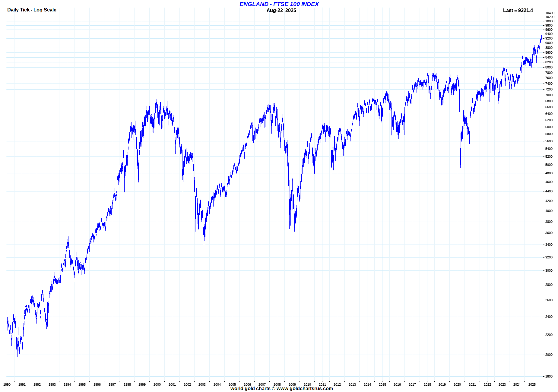Click the 2005 year label on x-axis
The image size is (558, 392).
232,384
